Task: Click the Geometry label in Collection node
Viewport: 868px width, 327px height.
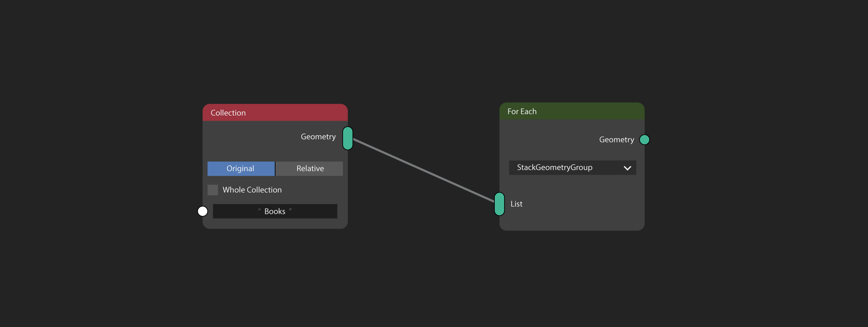Action: pyautogui.click(x=318, y=137)
